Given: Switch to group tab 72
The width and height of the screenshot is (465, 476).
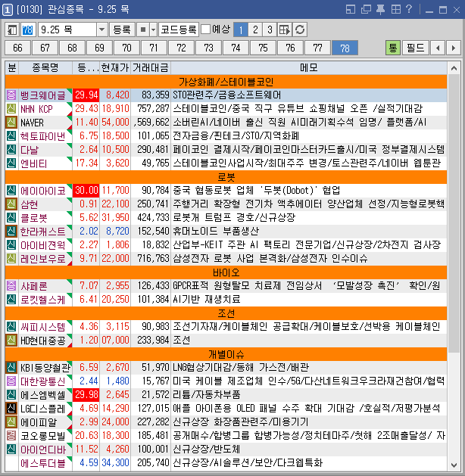Looking at the screenshot, I should [x=182, y=48].
